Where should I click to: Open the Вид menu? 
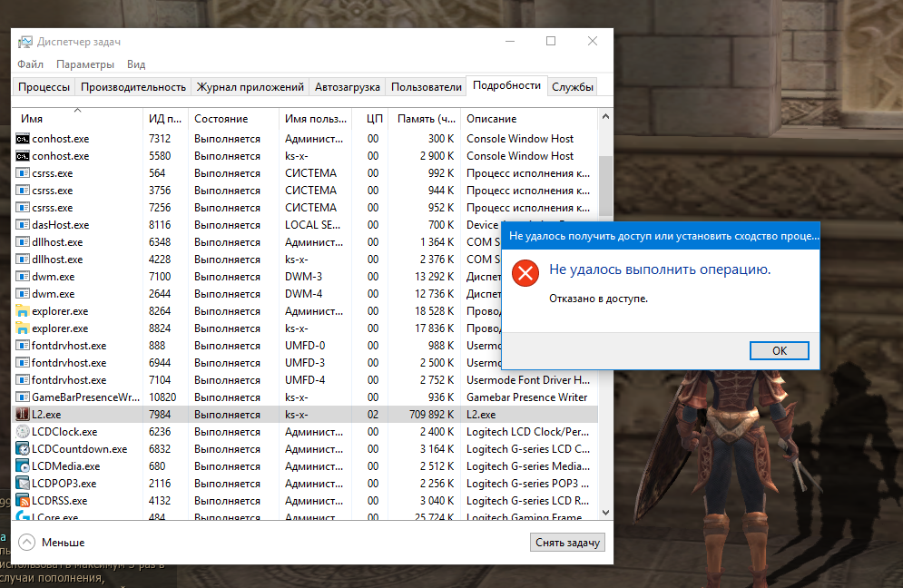click(x=136, y=64)
